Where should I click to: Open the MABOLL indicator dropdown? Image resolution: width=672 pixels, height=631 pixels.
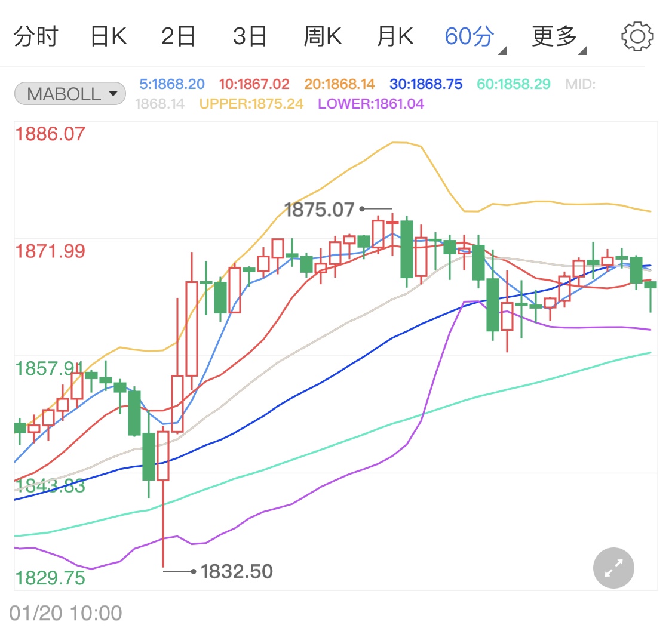coord(69,93)
